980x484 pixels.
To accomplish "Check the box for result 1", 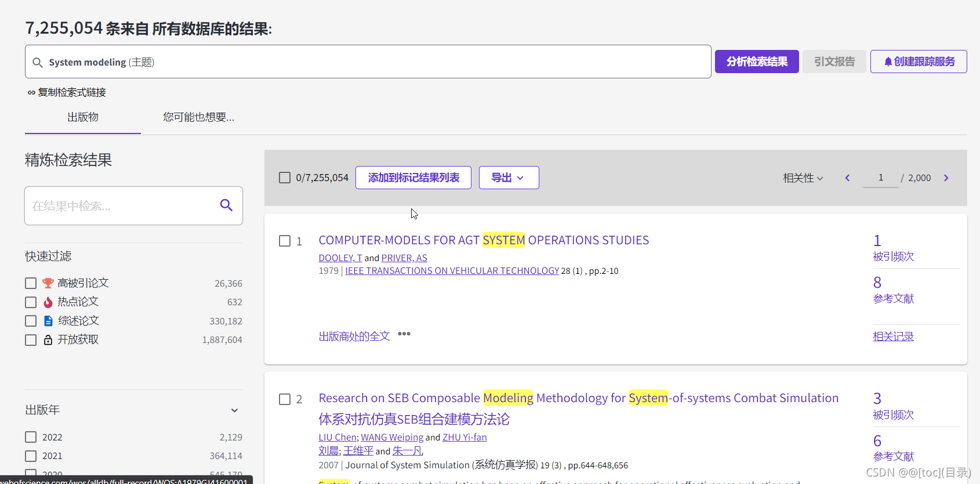I will 285,241.
